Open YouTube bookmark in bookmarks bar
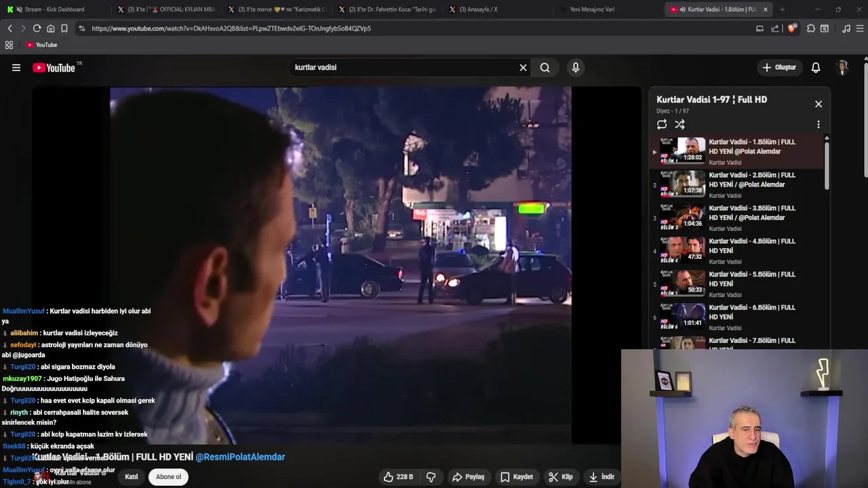The image size is (868, 488). [x=41, y=45]
